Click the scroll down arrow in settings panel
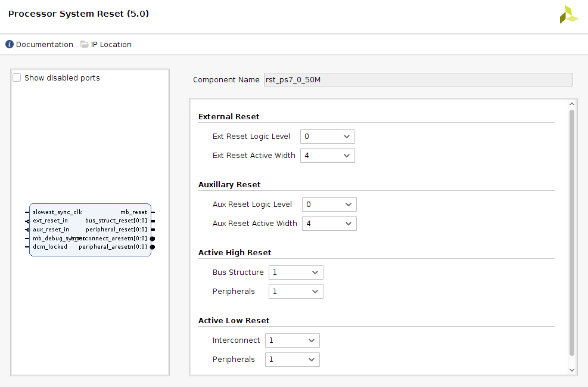 pos(572,370)
